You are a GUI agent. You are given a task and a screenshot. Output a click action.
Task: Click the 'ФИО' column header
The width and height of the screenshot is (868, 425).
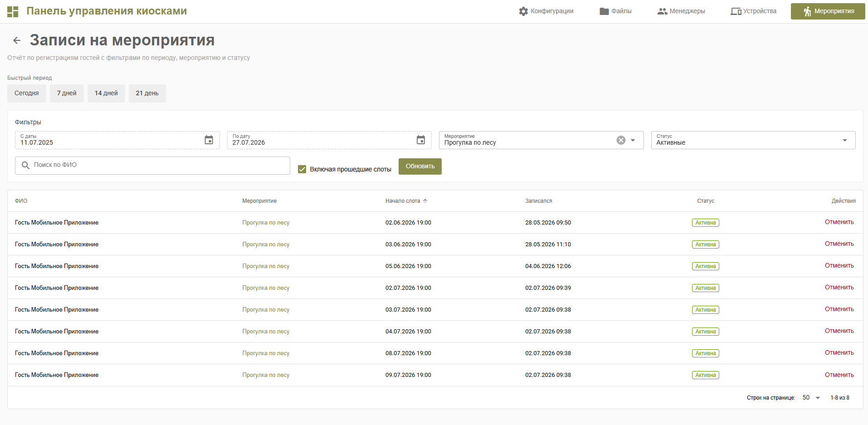(21, 201)
